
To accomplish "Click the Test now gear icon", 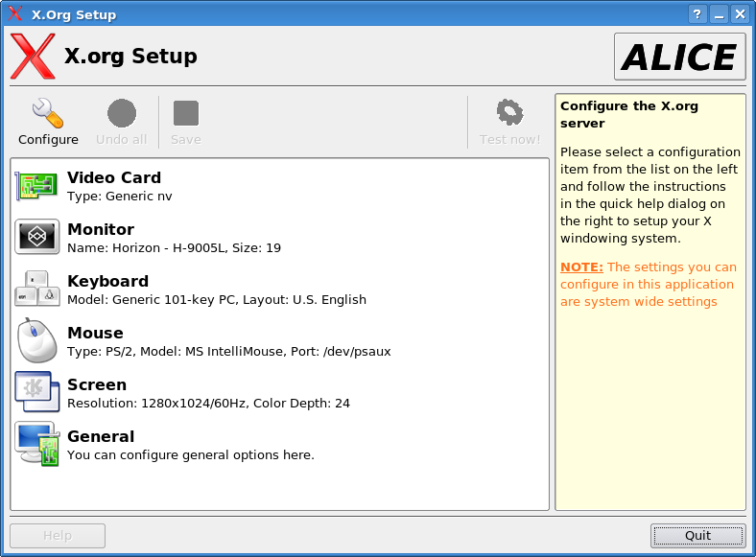I will 509,112.
